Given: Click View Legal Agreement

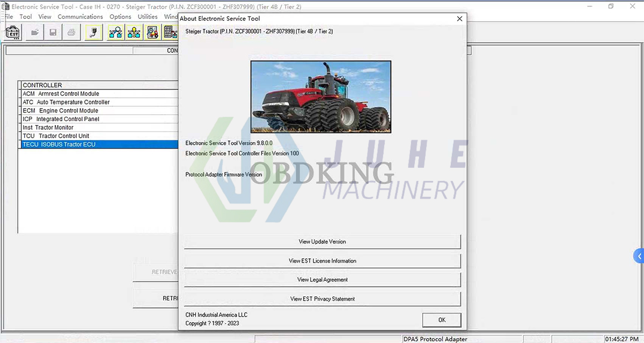Looking at the screenshot, I should coord(322,279).
